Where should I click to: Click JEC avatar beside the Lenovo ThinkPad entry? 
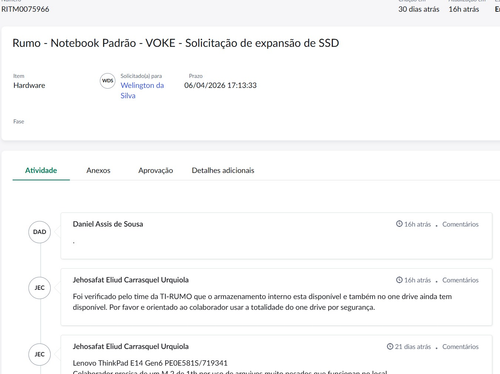click(40, 354)
